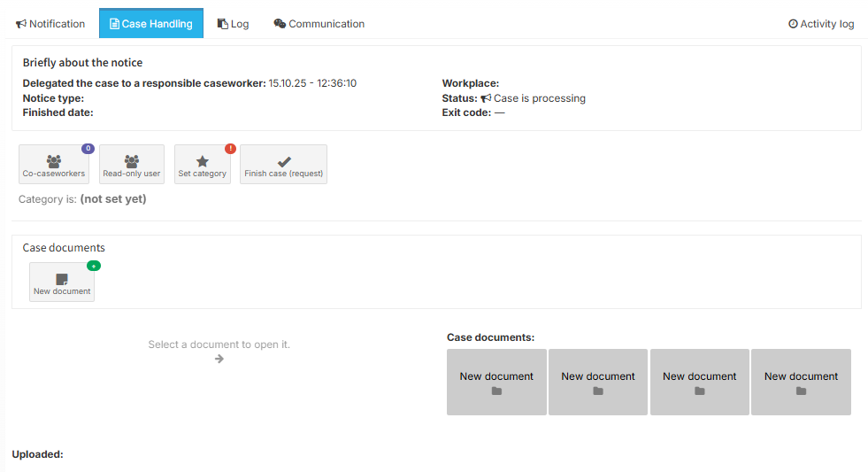The width and height of the screenshot is (868, 472).
Task: Click the 'Category is: (not set yet)' text
Action: click(82, 199)
